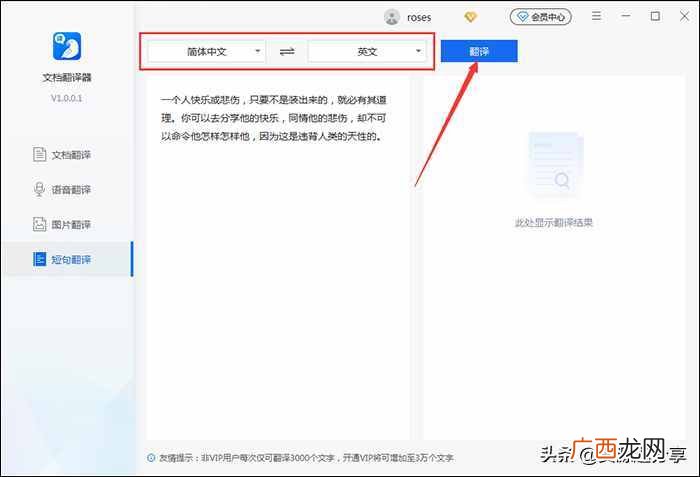This screenshot has height=477, width=700.
Task: Open the hamburger menu icon
Action: (x=596, y=16)
